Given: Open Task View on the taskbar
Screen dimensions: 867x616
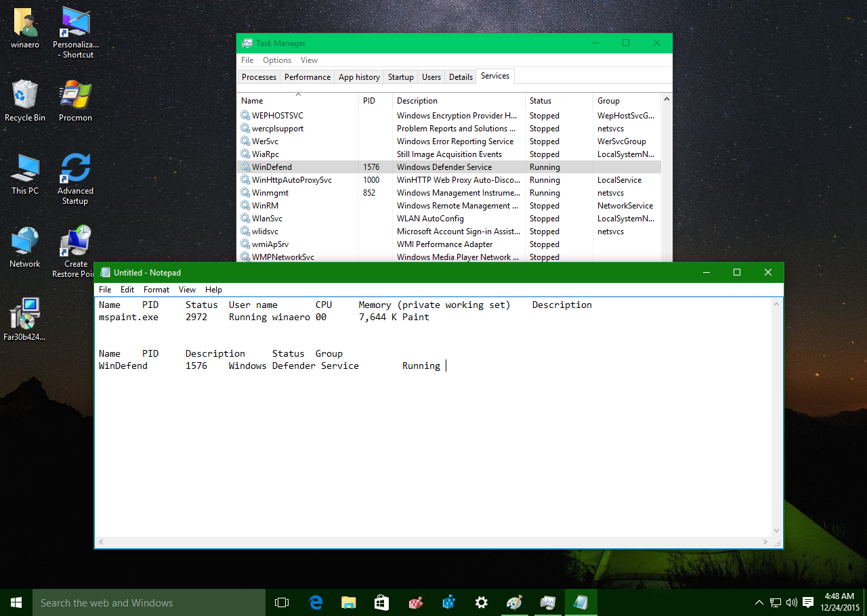Looking at the screenshot, I should click(x=282, y=602).
